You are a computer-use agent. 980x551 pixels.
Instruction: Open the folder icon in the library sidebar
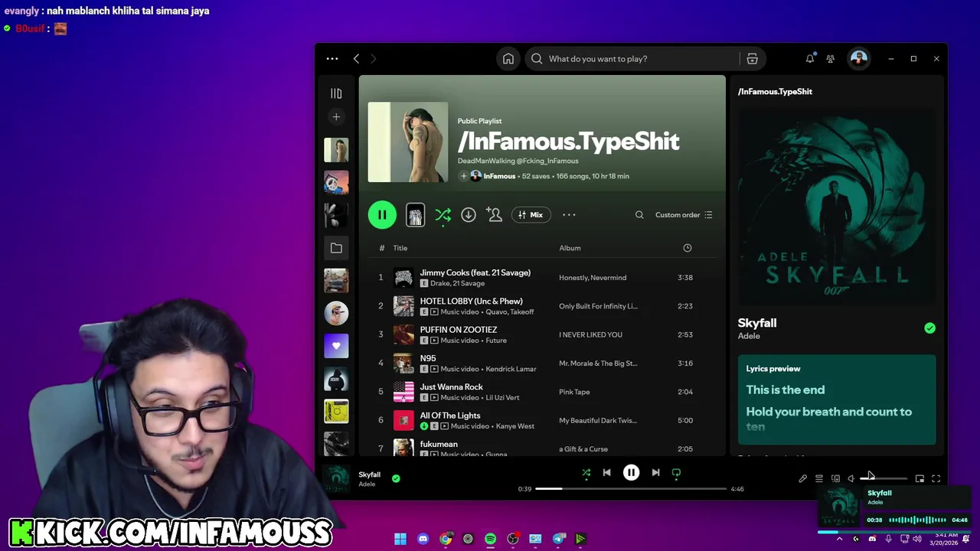coord(336,248)
